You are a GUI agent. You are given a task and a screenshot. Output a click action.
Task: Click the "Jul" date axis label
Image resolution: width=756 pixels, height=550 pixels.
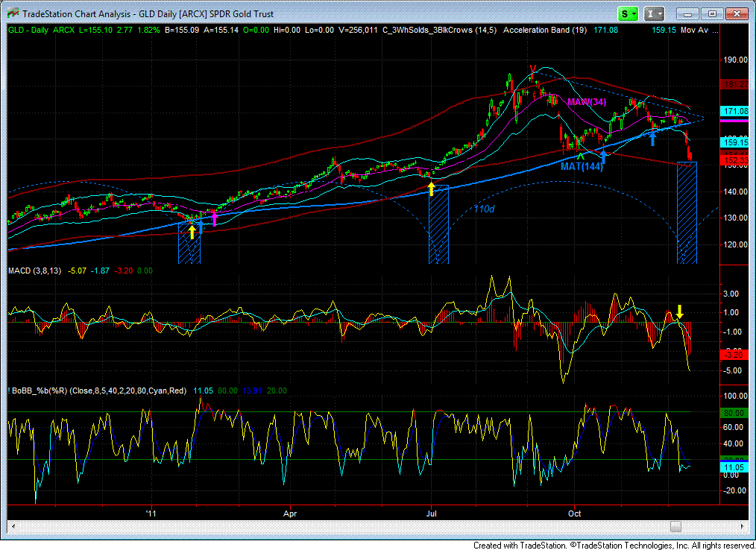click(x=431, y=513)
